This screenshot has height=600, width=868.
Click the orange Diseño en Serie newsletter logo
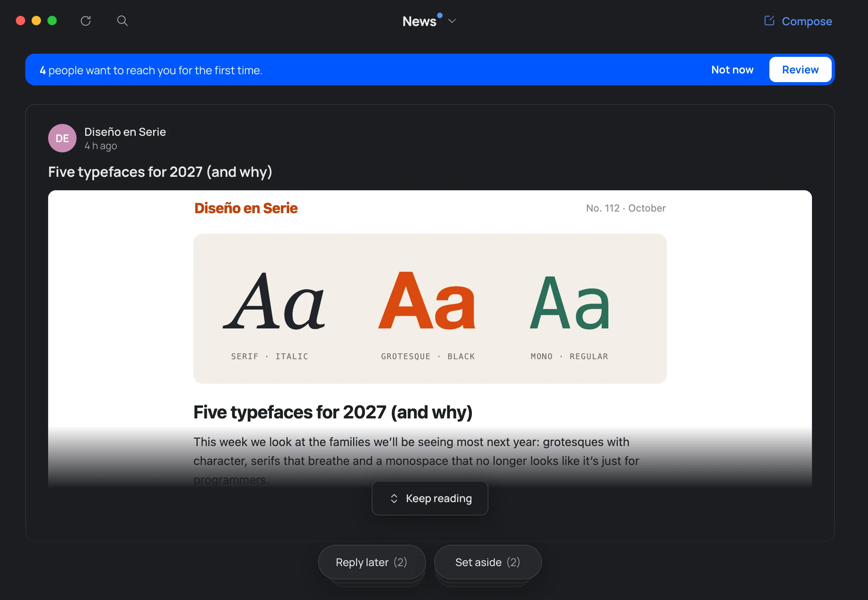(x=246, y=208)
